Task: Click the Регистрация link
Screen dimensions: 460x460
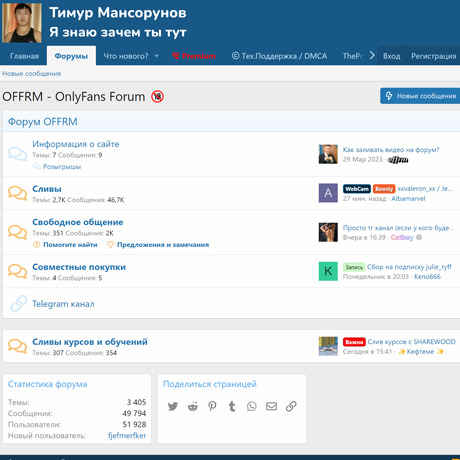Action: [x=434, y=56]
